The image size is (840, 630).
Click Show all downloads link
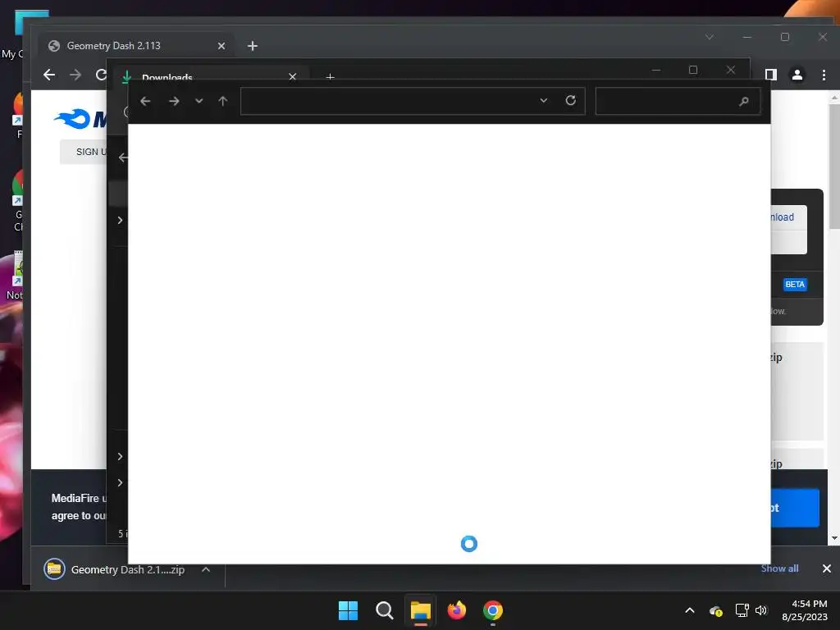(779, 568)
